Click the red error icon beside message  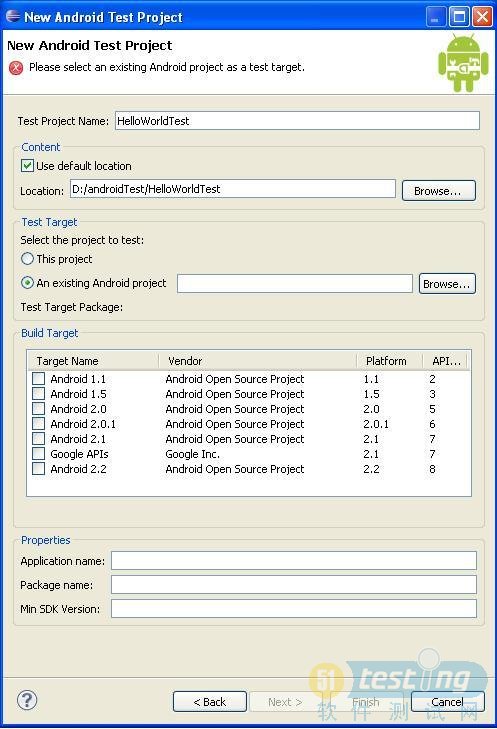click(16, 68)
